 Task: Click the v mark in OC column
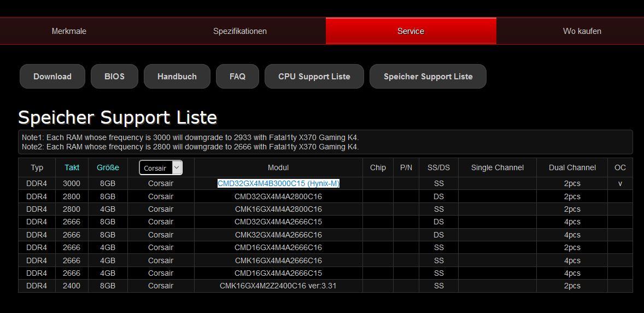click(620, 184)
